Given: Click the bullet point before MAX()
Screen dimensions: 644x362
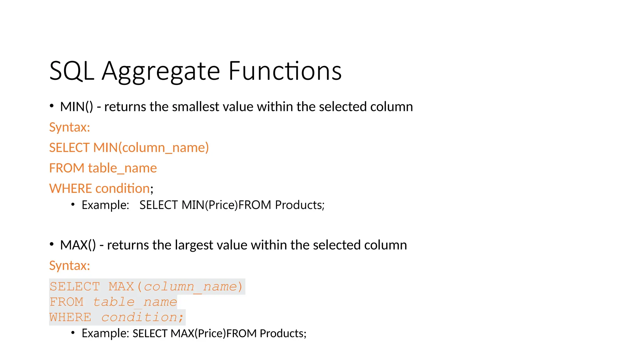Looking at the screenshot, I should click(52, 244).
